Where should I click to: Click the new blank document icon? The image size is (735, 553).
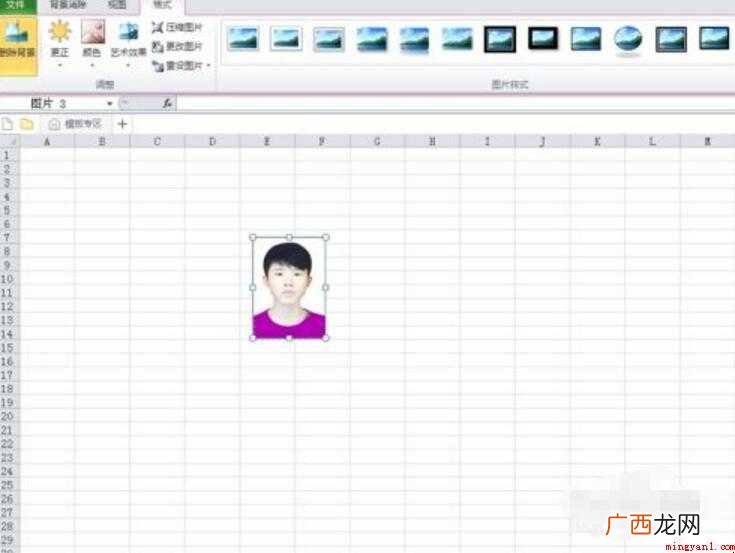tap(8, 124)
